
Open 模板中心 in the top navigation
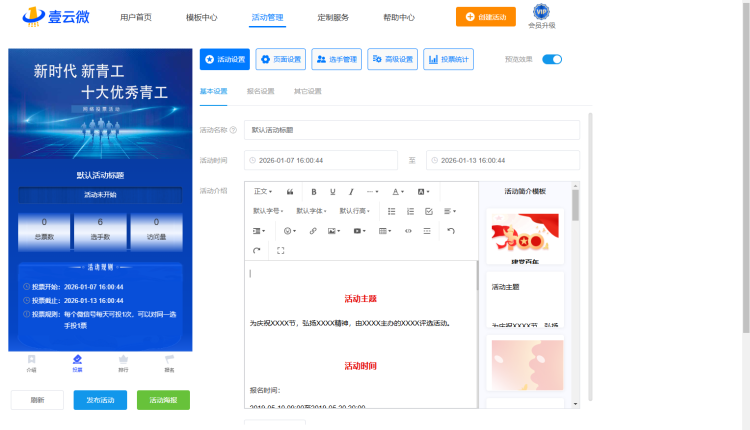202,17
